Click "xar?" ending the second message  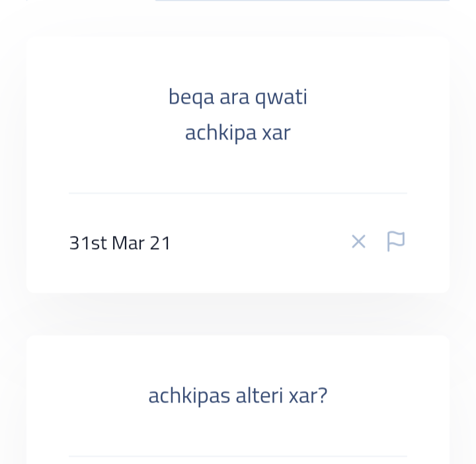click(308, 396)
